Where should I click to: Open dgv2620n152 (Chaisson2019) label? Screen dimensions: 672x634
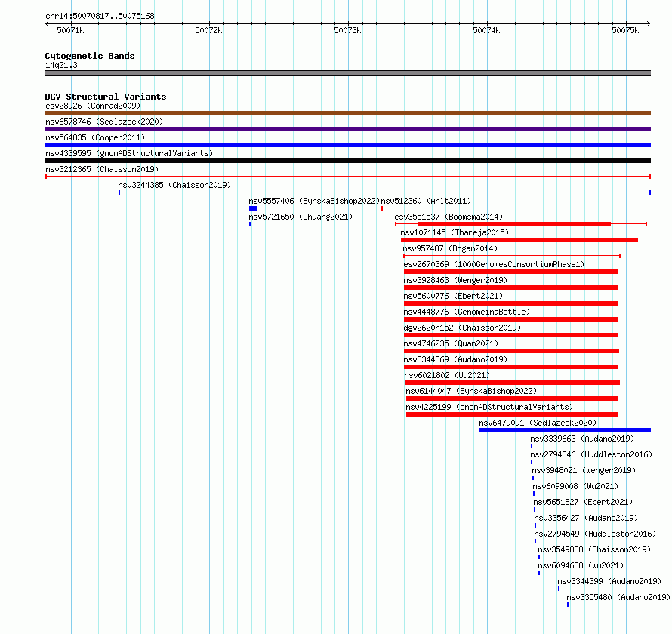(462, 328)
